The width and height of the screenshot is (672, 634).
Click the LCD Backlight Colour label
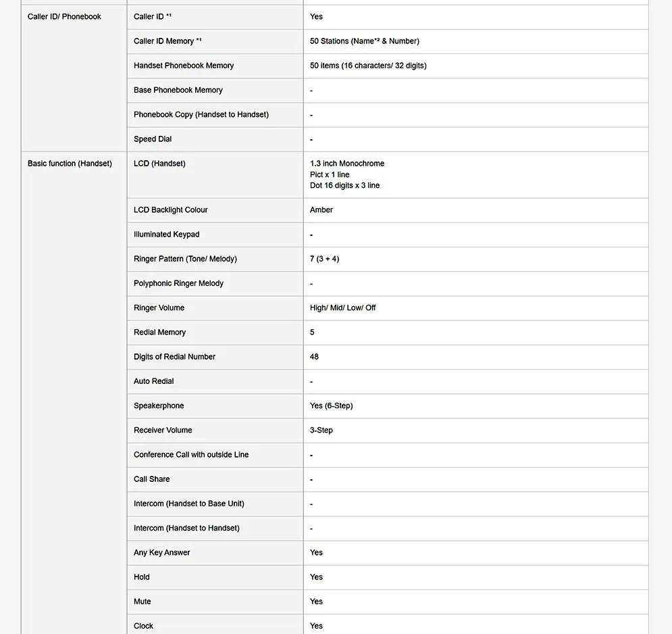(x=171, y=210)
